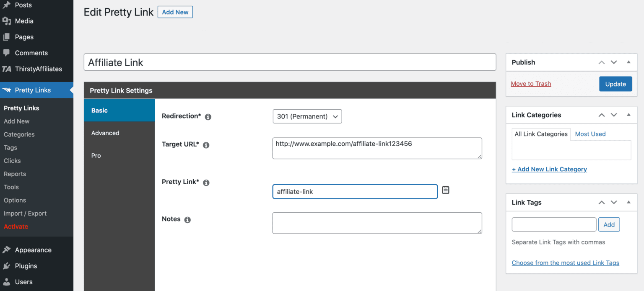644x291 pixels.
Task: Move the Link Tags panel down
Action: click(x=614, y=202)
